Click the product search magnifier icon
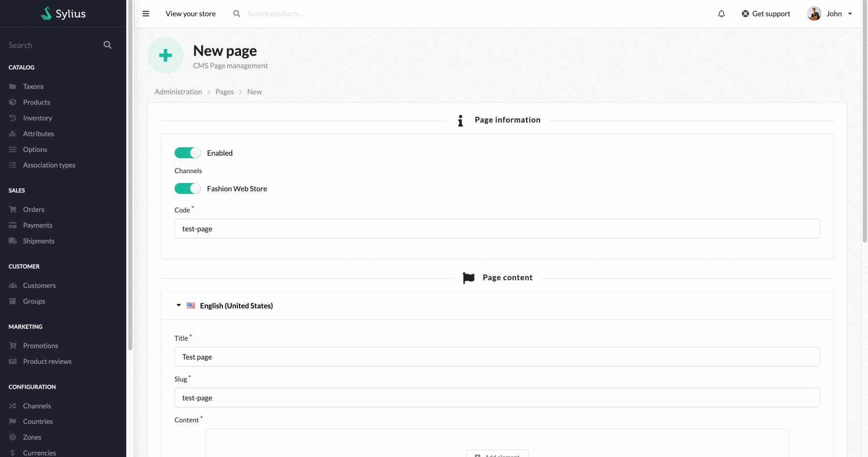The height and width of the screenshot is (457, 868). pyautogui.click(x=236, y=13)
